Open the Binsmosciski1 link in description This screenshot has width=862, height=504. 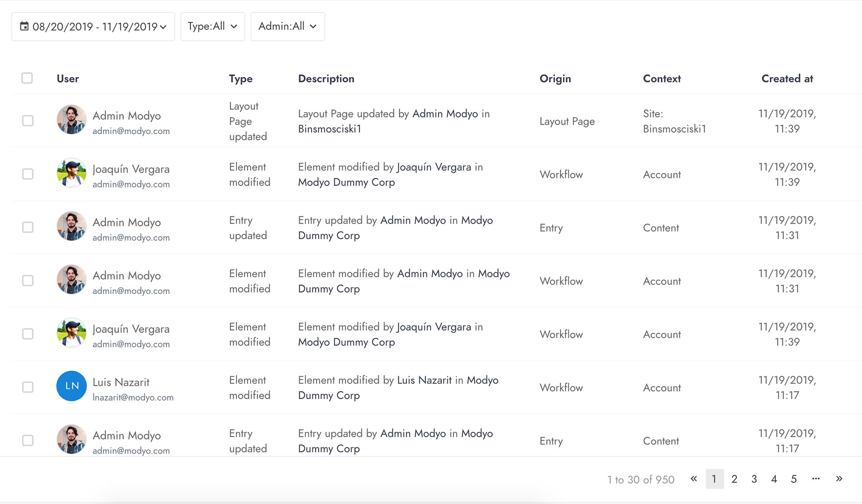330,129
